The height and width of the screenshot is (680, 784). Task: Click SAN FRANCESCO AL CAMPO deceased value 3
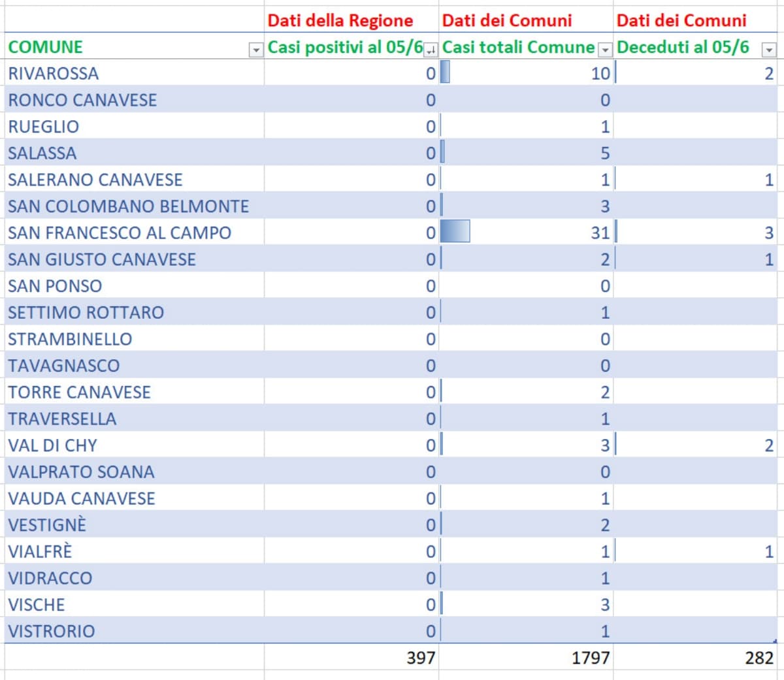coord(696,233)
